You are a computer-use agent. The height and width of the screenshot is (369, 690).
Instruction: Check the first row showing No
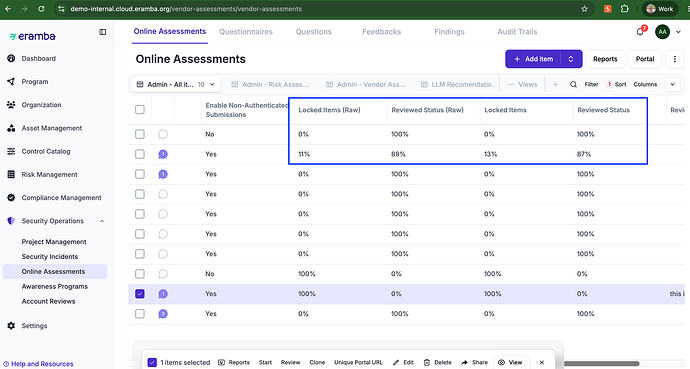139,134
